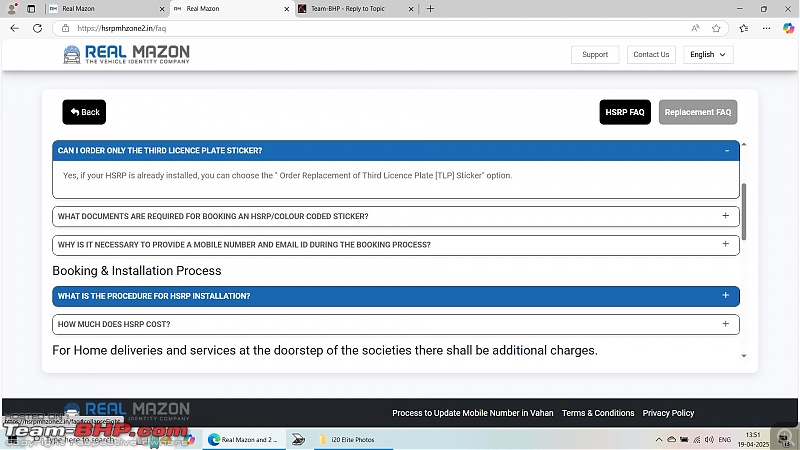The image size is (800, 450).
Task: Click the FAQ panel scrollbar thumb
Action: coord(744,211)
